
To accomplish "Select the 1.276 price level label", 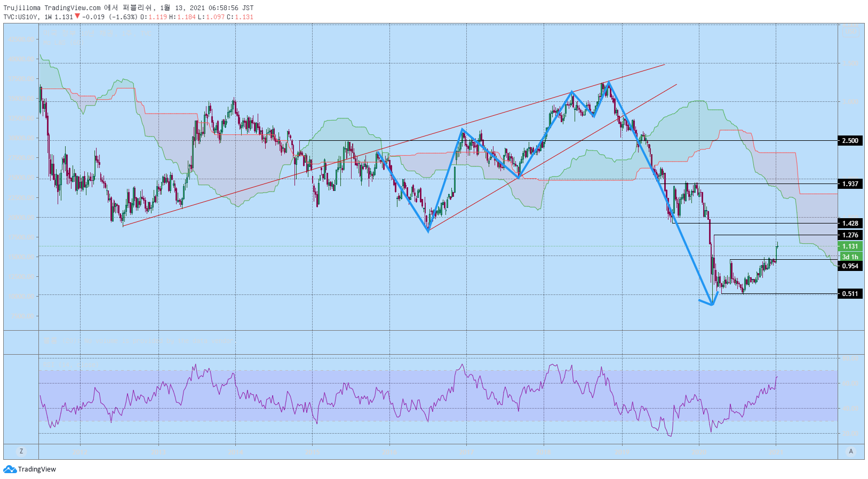I will (x=850, y=235).
